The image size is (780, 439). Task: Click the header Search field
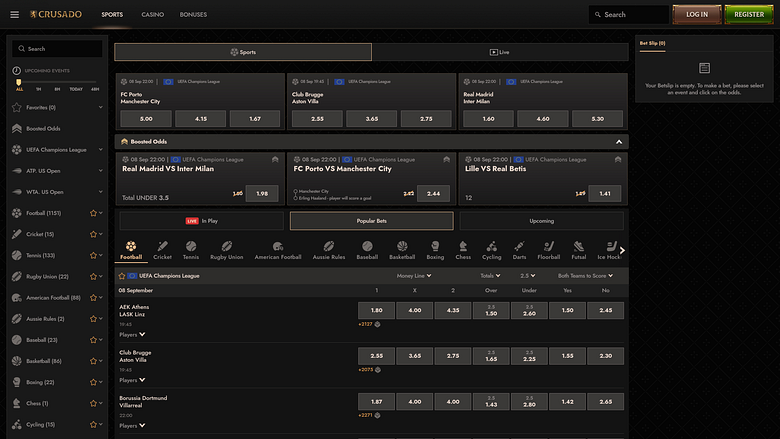[629, 14]
